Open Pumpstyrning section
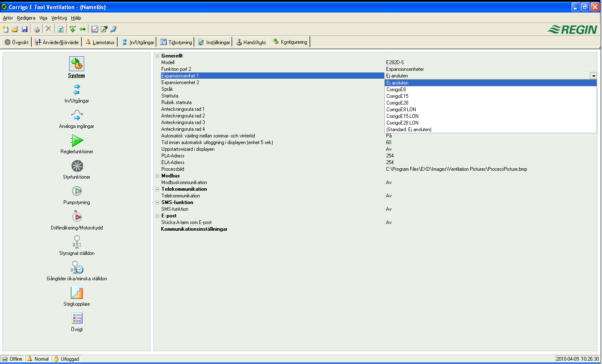 point(77,195)
